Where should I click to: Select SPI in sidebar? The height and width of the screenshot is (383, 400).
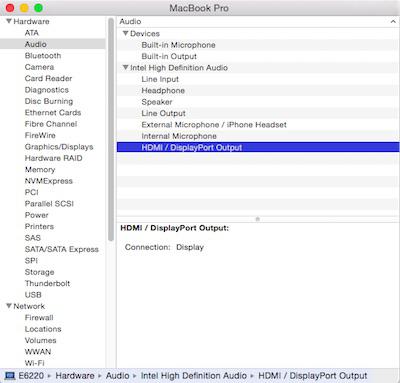coord(31,261)
